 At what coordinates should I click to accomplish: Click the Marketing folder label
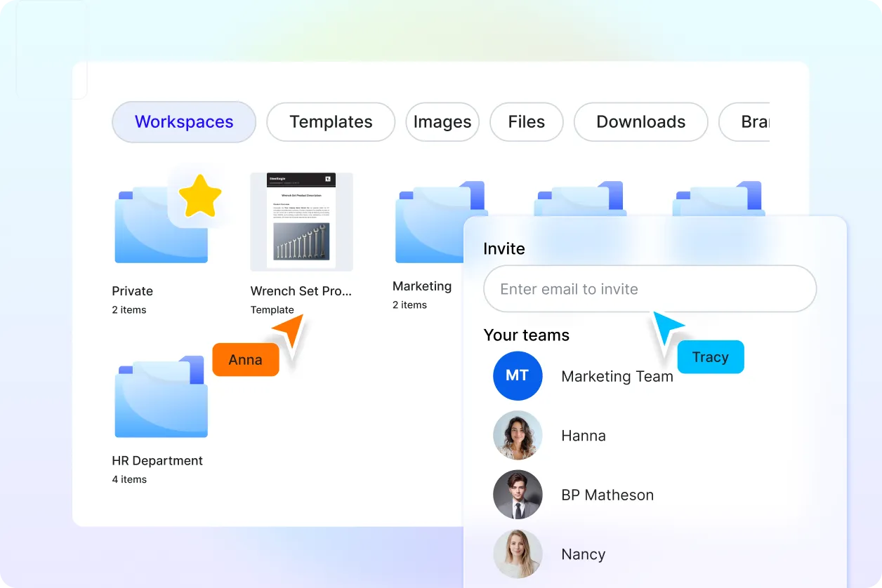click(x=422, y=286)
